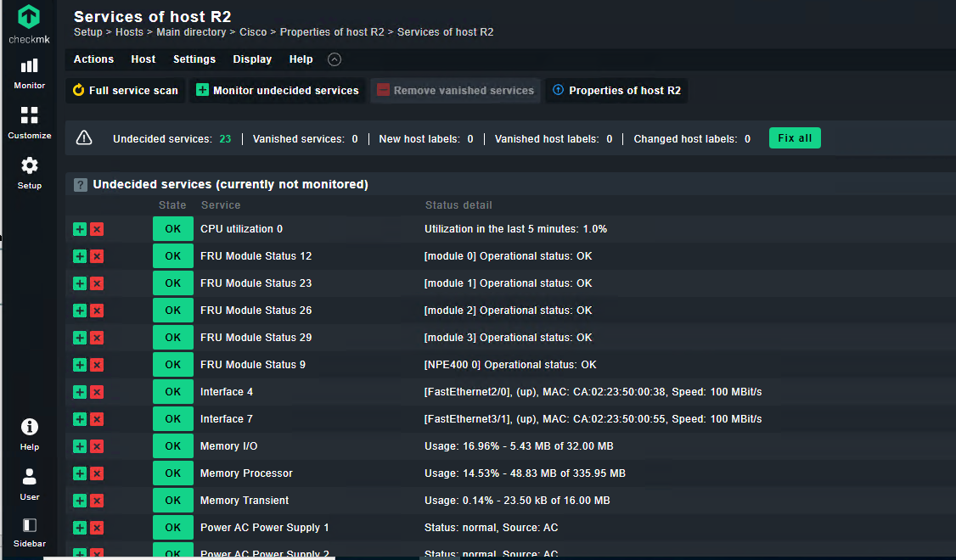Click the Checkmk logo icon

pyautogui.click(x=29, y=17)
